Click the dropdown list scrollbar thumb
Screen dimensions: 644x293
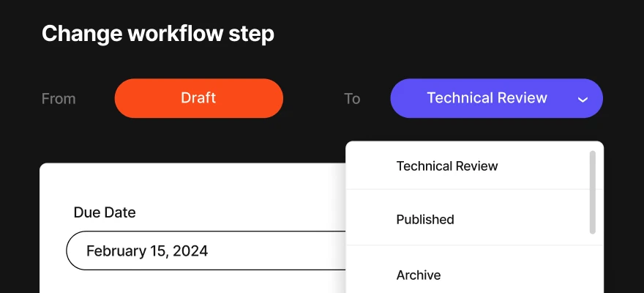592,192
